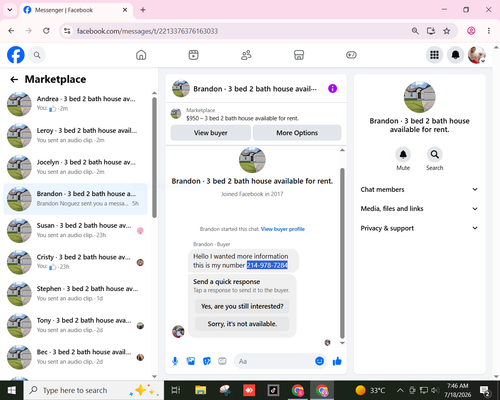This screenshot has height=400, width=500.
Task: Open the Reels video icon
Action: (193, 55)
